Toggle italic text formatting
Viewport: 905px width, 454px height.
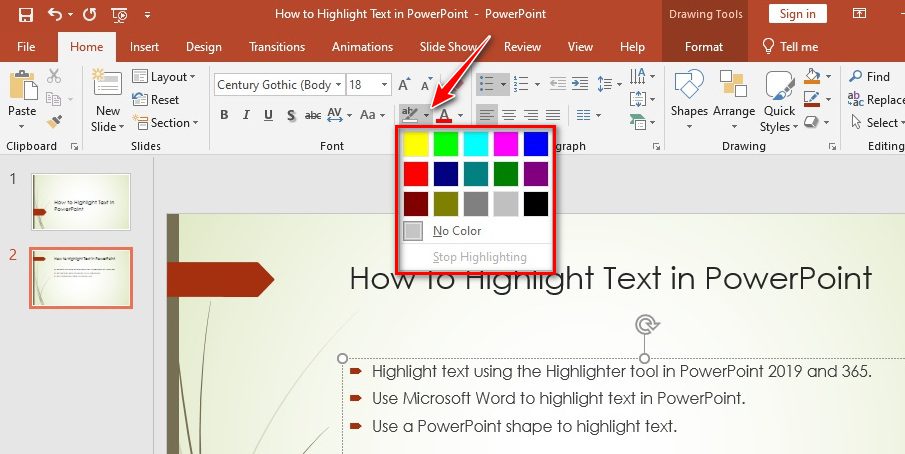click(x=246, y=116)
